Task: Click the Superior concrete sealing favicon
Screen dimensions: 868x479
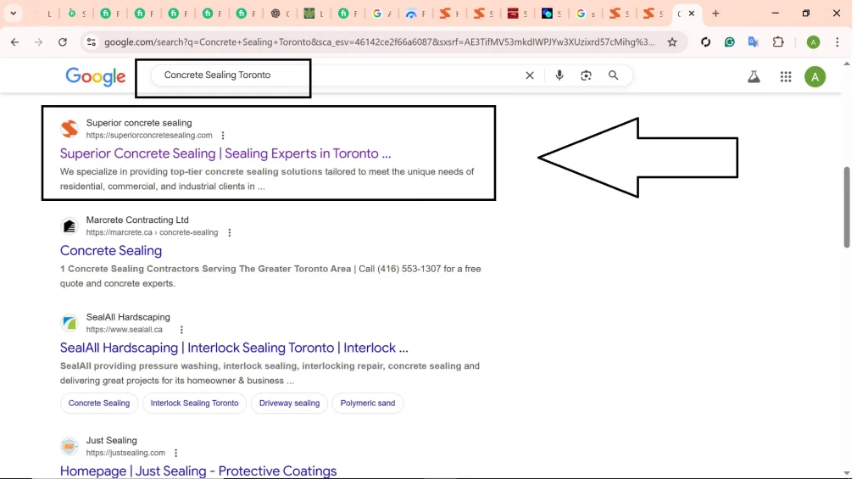Action: coord(70,129)
